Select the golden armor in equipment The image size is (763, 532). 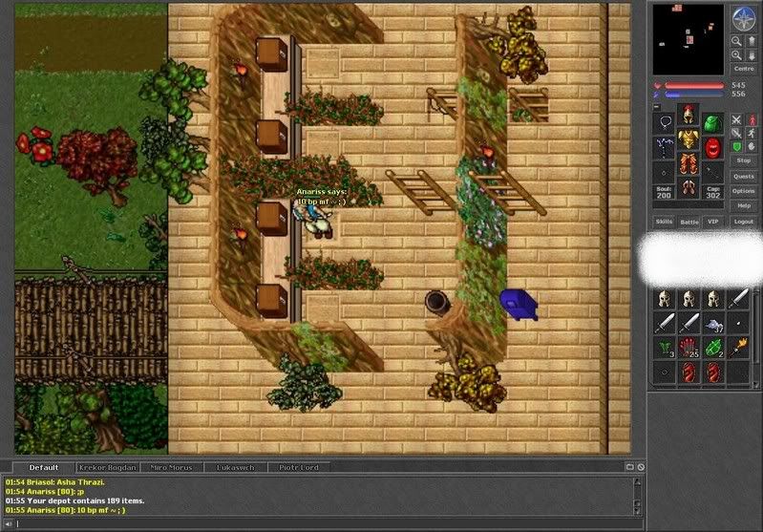[689, 139]
